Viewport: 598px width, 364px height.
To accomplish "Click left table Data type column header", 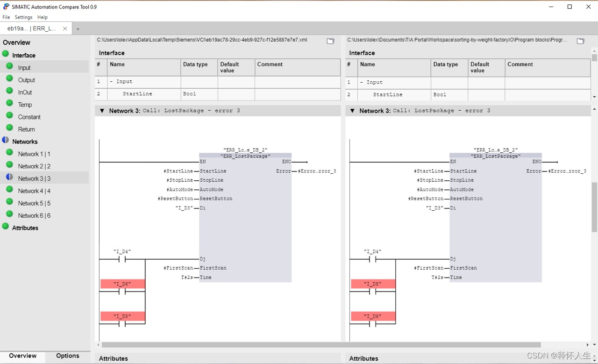I will [199, 67].
